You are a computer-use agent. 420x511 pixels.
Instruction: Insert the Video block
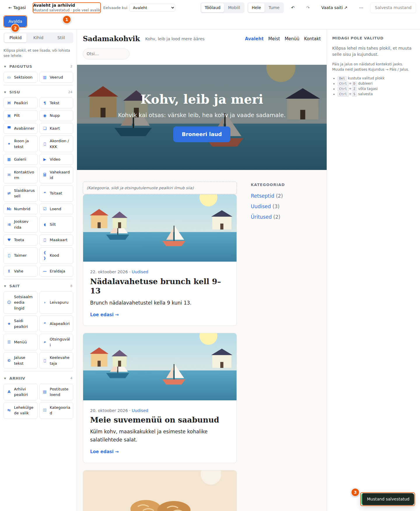pos(56,159)
